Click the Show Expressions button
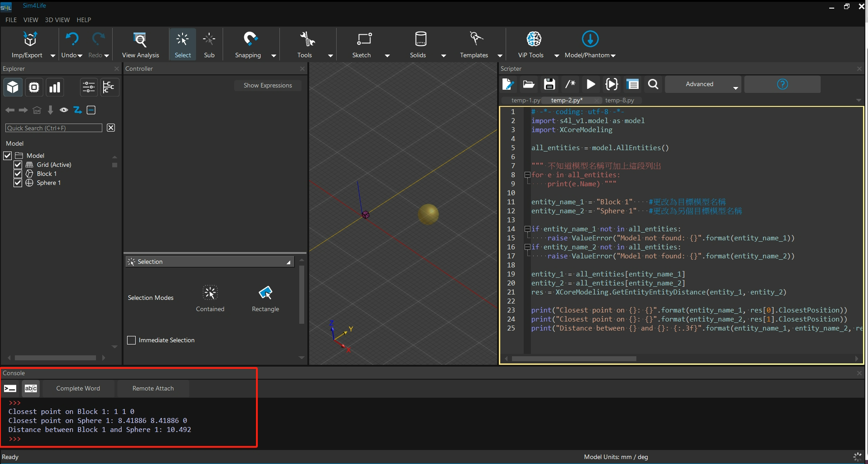868x464 pixels. pos(268,85)
